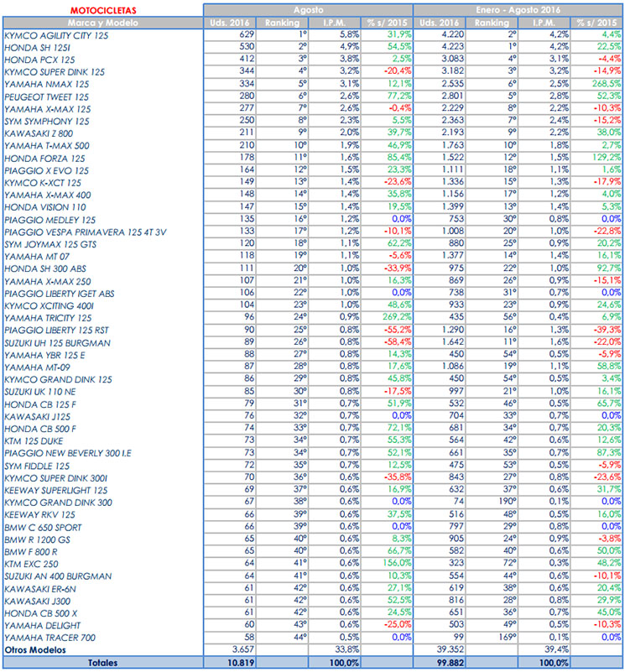Select the 'Totales' footer label
This screenshot has width=625, height=672.
102,663
